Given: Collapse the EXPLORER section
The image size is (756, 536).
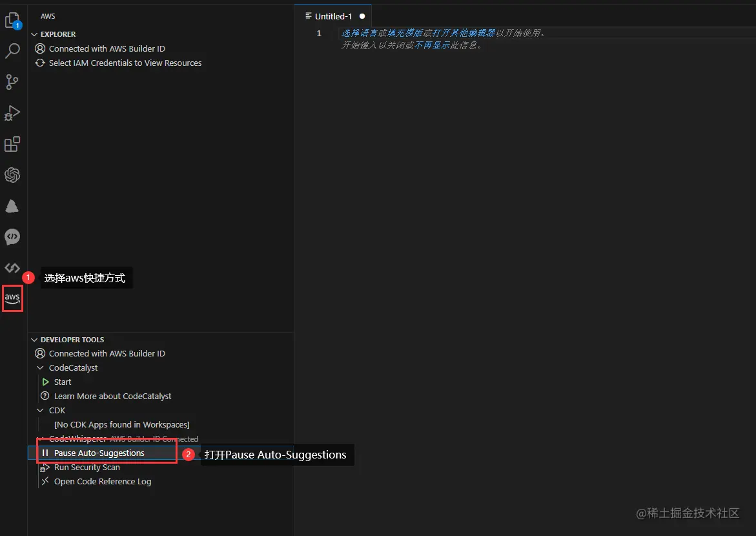Looking at the screenshot, I should point(34,34).
